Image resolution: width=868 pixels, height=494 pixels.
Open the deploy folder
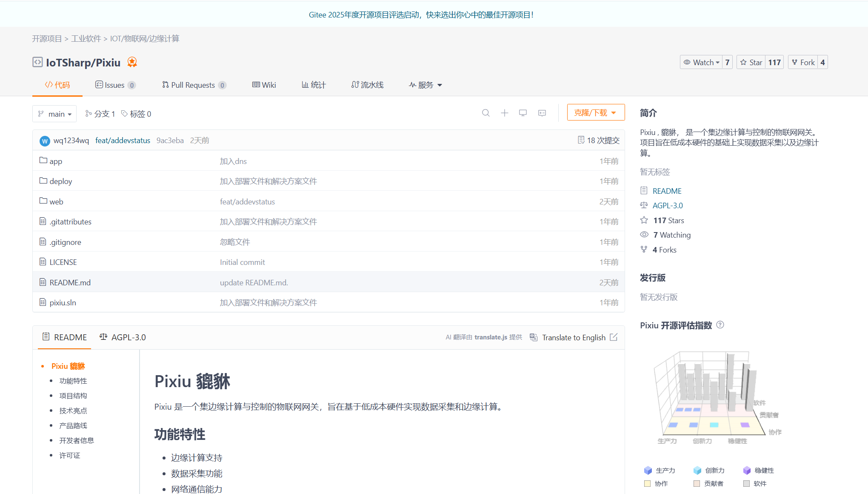pyautogui.click(x=61, y=181)
